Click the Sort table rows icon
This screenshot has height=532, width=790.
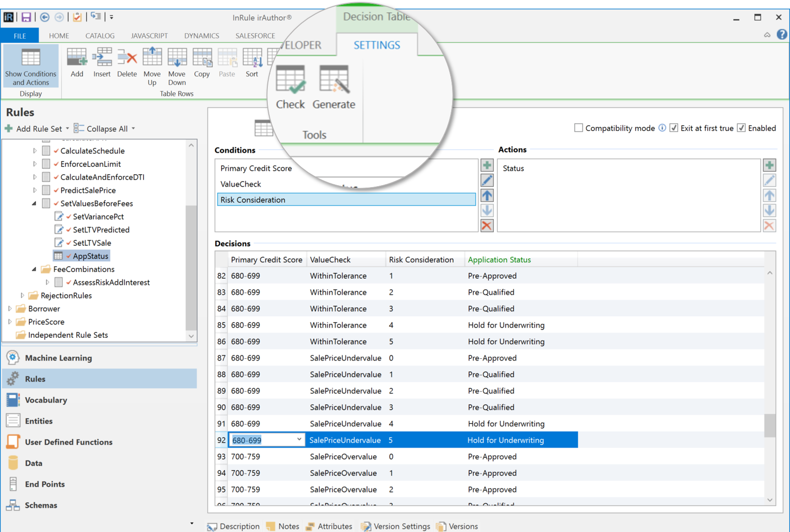tap(252, 62)
